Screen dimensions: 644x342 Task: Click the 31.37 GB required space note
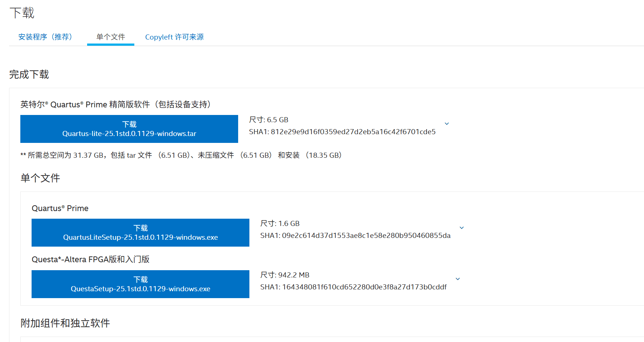coord(182,155)
